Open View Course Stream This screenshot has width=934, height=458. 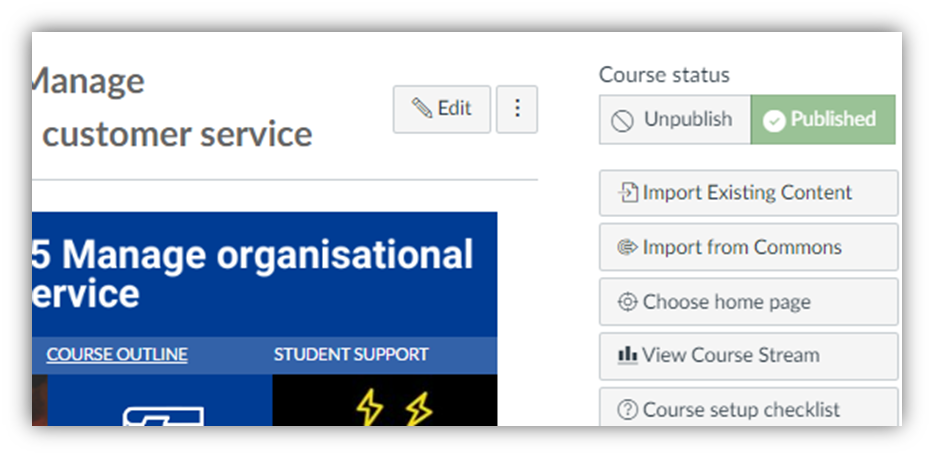click(749, 356)
